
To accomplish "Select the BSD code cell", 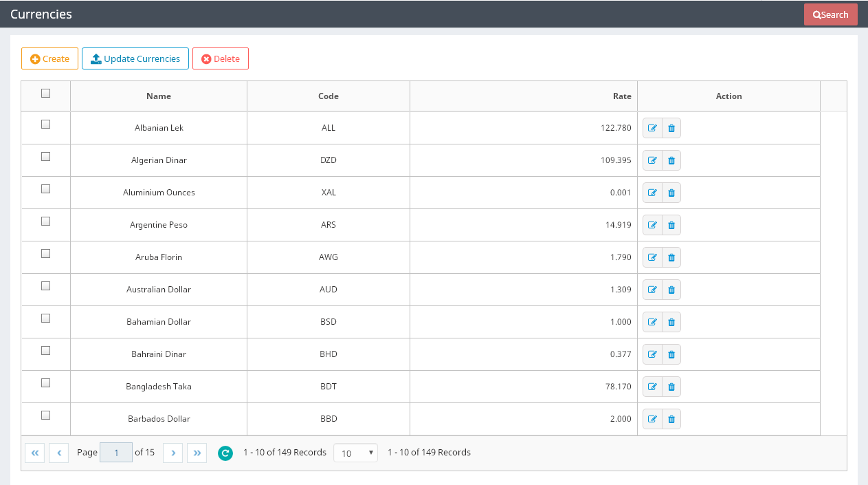I will coord(329,322).
